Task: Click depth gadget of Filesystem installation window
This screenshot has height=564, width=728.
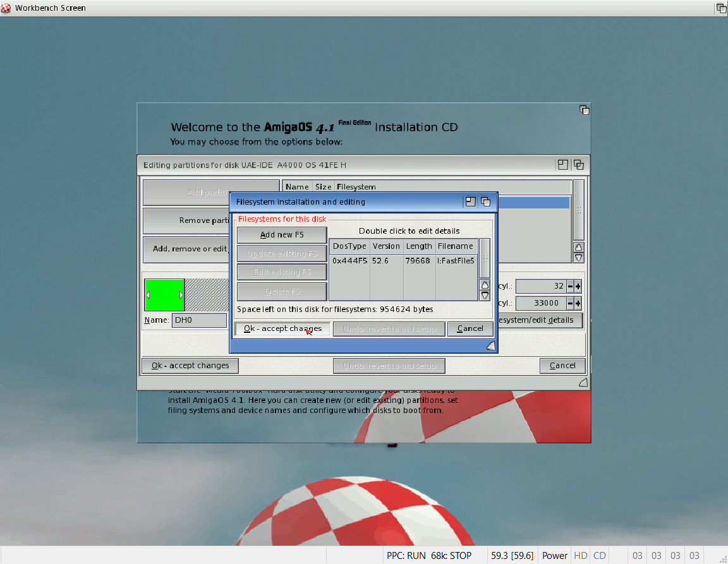Action: point(485,202)
